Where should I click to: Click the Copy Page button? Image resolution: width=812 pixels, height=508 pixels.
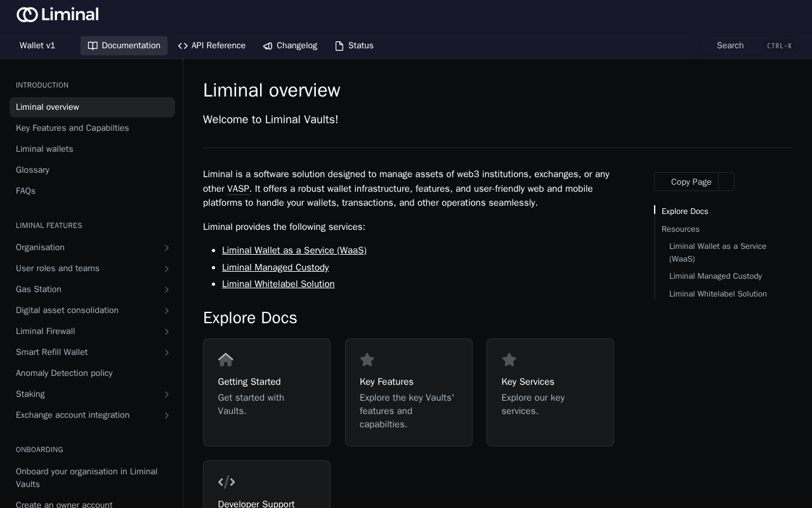click(686, 182)
